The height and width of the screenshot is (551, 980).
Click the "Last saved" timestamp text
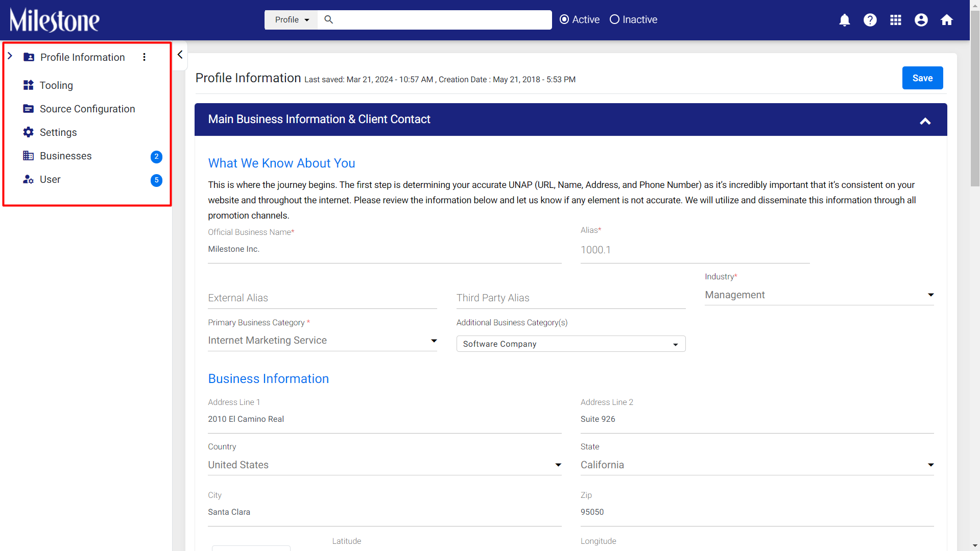[369, 80]
